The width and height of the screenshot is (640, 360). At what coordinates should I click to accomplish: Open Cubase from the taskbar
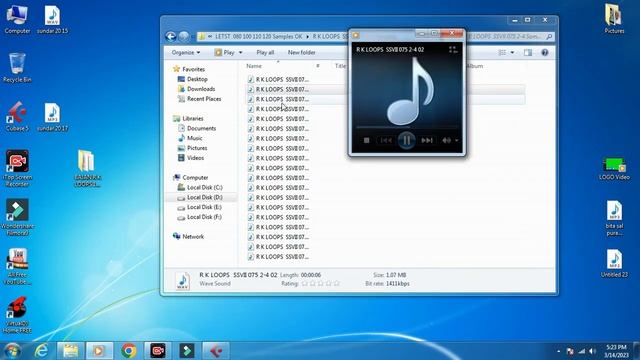tap(216, 351)
